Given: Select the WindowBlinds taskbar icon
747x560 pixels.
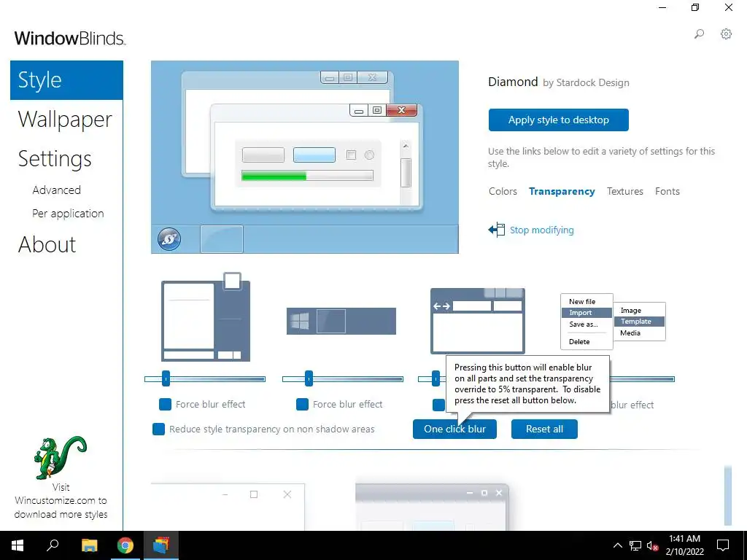Looking at the screenshot, I should click(161, 545).
